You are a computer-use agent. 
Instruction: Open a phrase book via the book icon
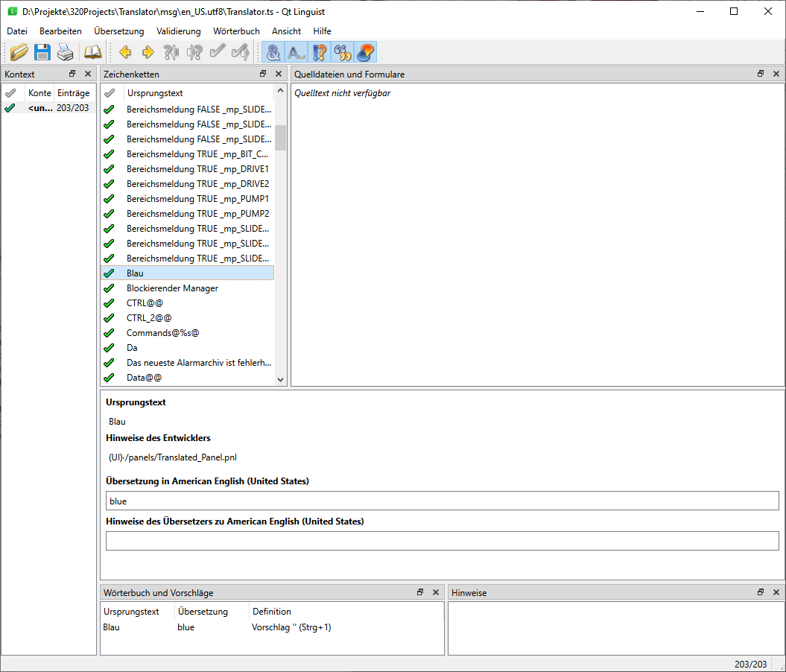[92, 52]
